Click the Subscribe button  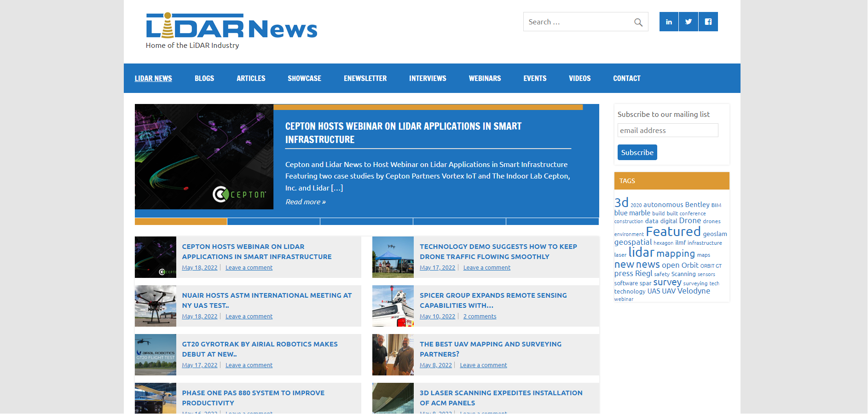(637, 152)
